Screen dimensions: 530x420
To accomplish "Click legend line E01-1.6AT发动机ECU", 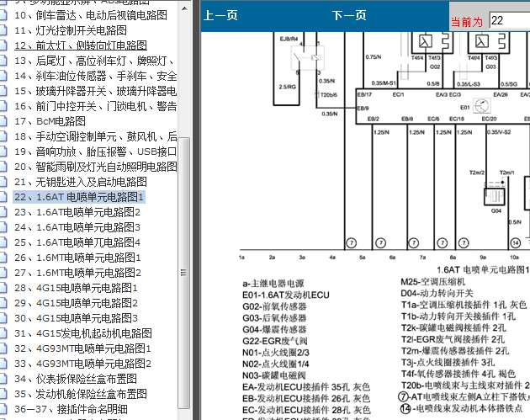I will (x=286, y=295).
